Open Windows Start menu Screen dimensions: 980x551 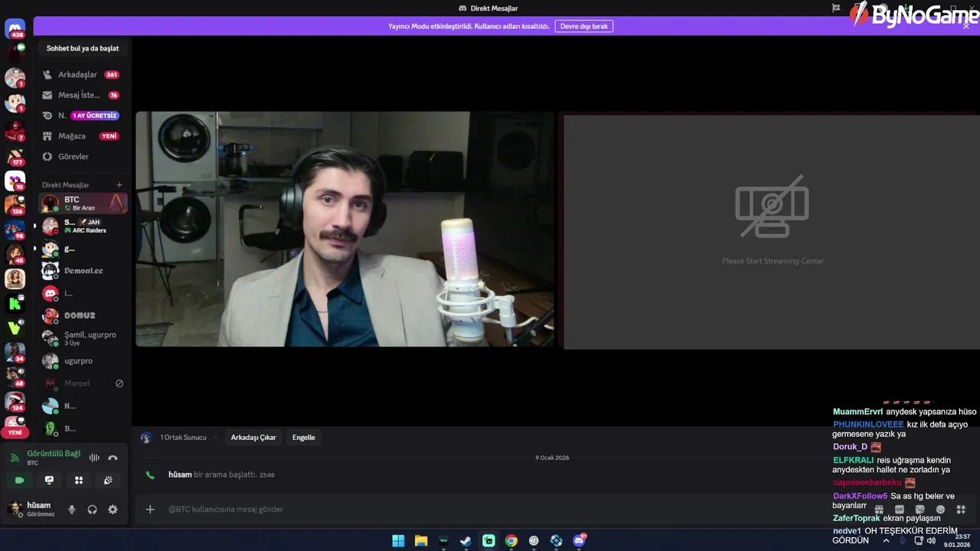click(x=398, y=541)
